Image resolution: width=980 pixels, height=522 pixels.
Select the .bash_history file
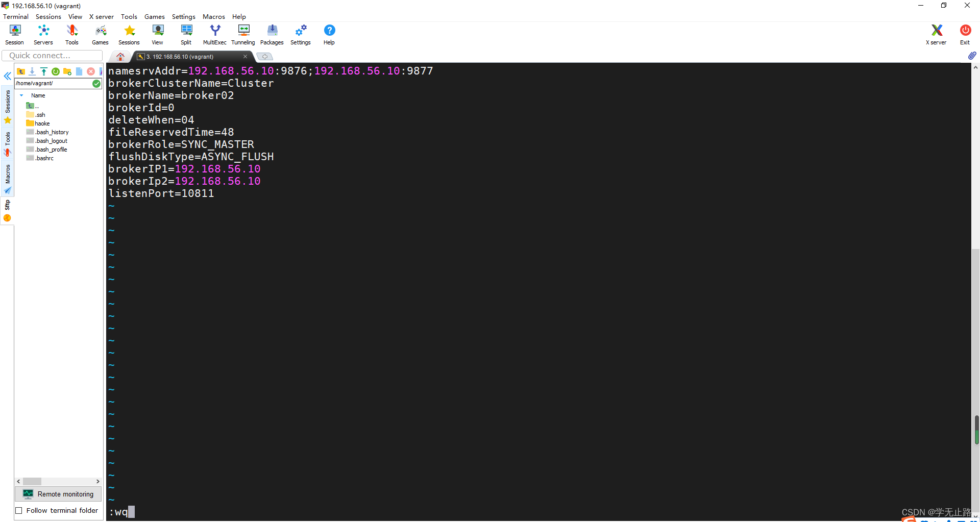click(x=47, y=132)
